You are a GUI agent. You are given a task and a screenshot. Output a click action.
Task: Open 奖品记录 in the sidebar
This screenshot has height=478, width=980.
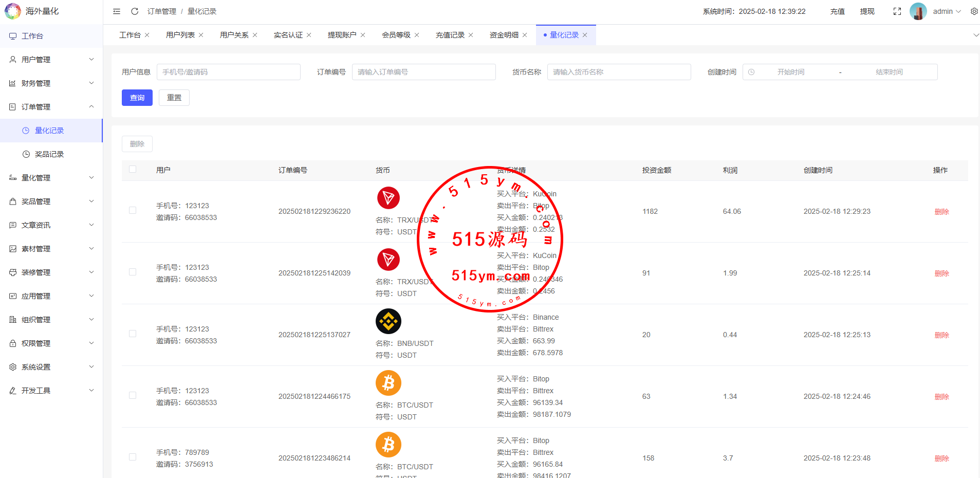point(49,154)
